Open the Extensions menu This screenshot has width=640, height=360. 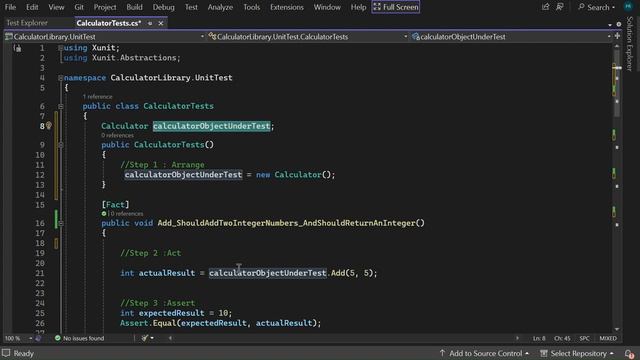click(x=287, y=7)
